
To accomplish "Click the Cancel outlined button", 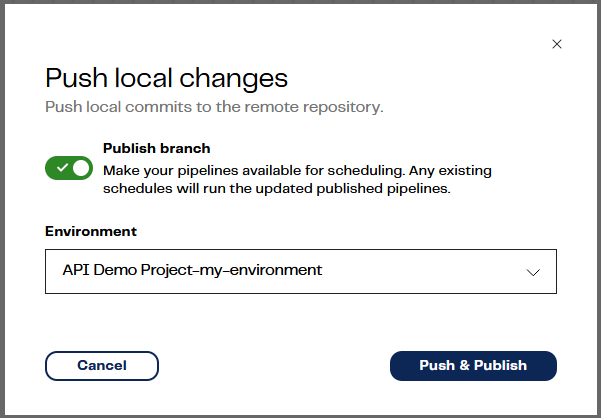I will coord(102,366).
